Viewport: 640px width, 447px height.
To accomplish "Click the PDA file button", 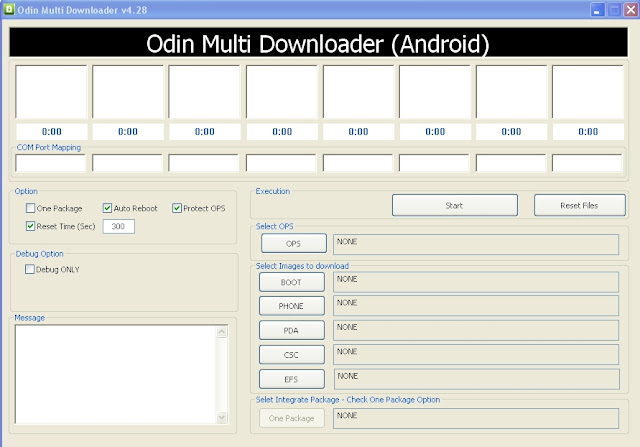I will coord(292,330).
